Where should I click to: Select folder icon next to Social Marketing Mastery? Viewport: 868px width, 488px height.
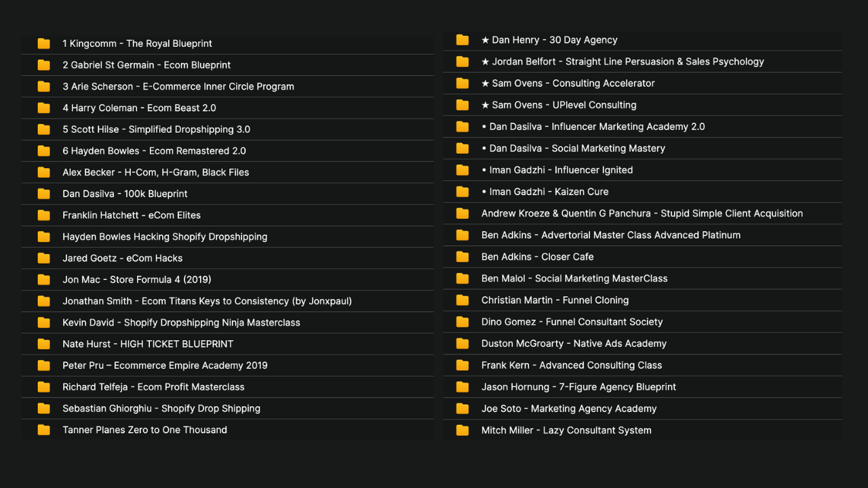coord(462,148)
